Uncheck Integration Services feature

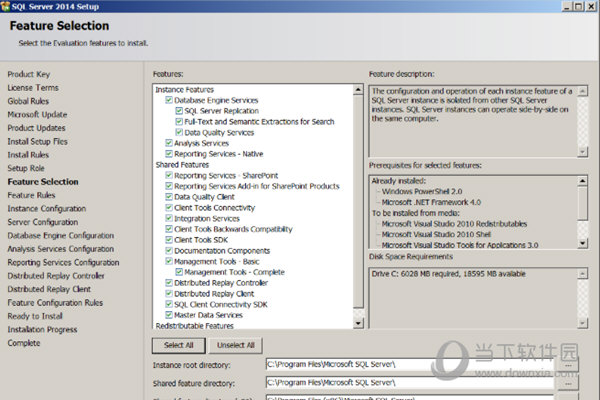[169, 218]
